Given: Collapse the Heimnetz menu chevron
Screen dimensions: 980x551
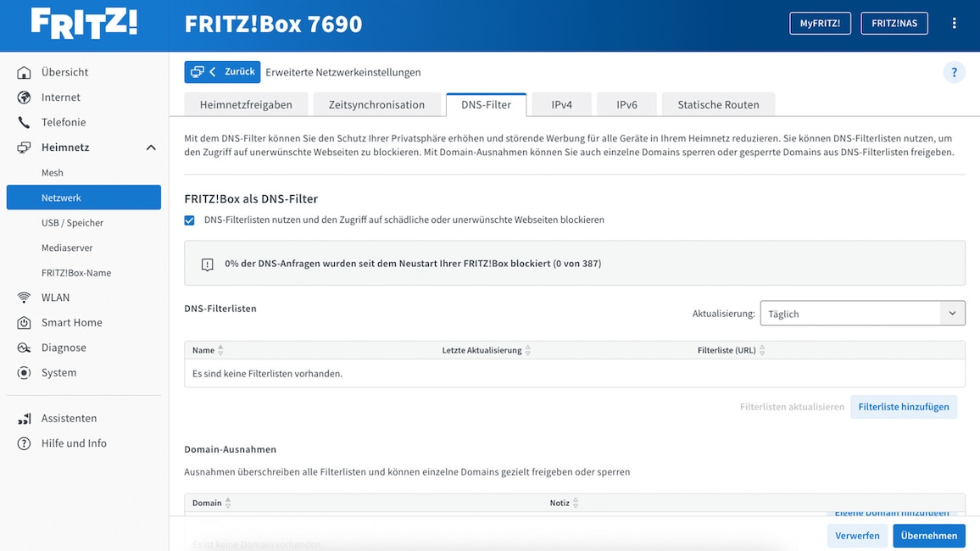Looking at the screenshot, I should (x=151, y=147).
